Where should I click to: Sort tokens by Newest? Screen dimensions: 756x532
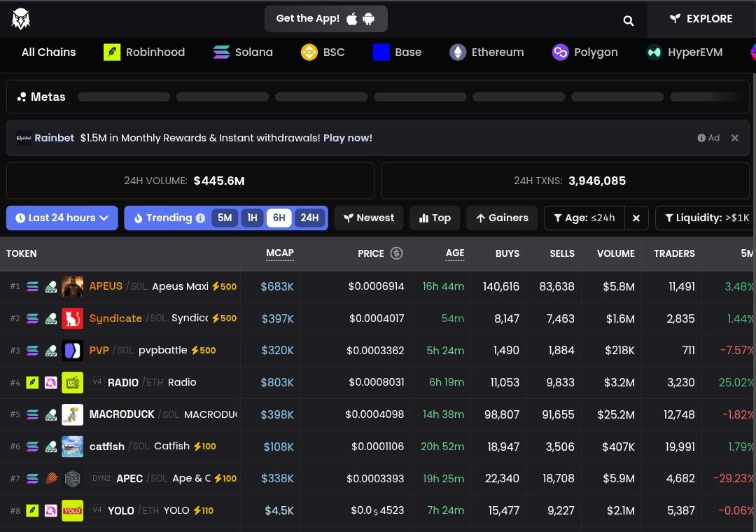coord(369,218)
